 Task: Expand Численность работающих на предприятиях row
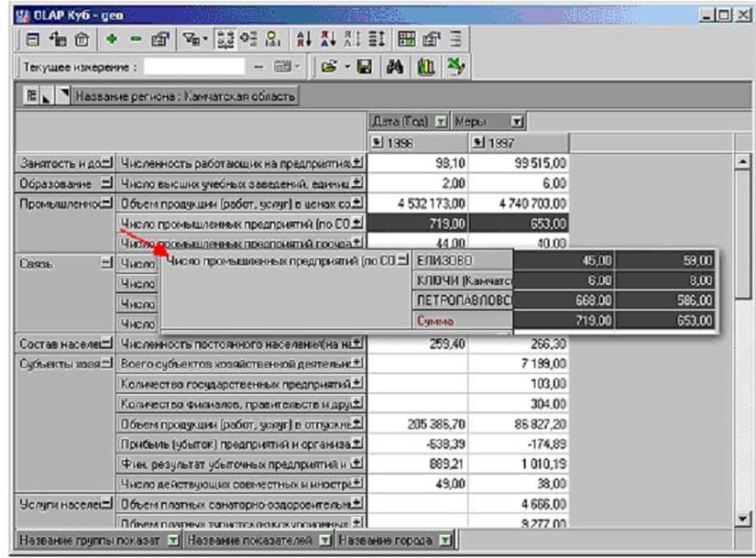point(358,163)
